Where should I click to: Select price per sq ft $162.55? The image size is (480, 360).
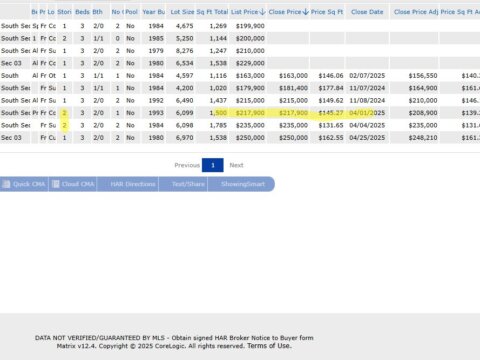(331, 138)
